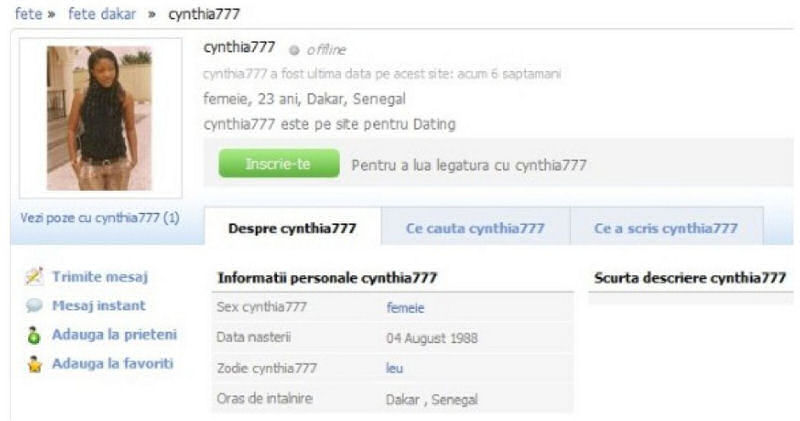
Task: Click the star person icon for Adauga la favoriti
Action: point(34,364)
